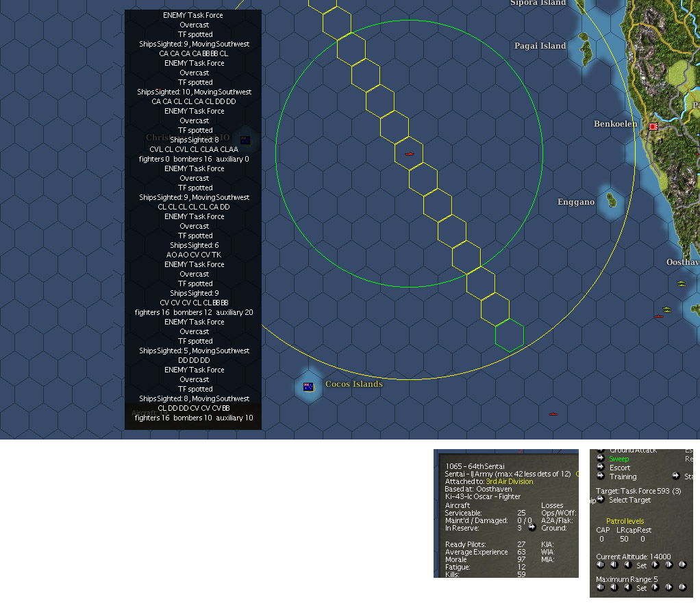Click the fighters 16 bombers 12 auxiliary 20 line
This screenshot has width=700, height=610.
(194, 312)
